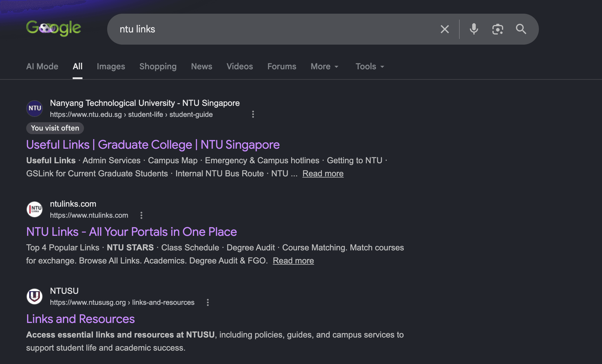Expand the Tools dropdown
This screenshot has width=602, height=364.
click(370, 66)
